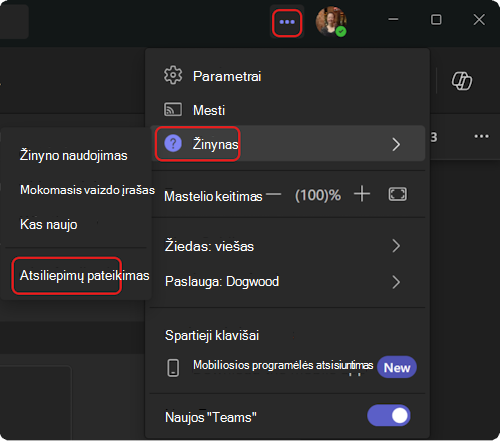Click the Parametrai gear icon

173,75
